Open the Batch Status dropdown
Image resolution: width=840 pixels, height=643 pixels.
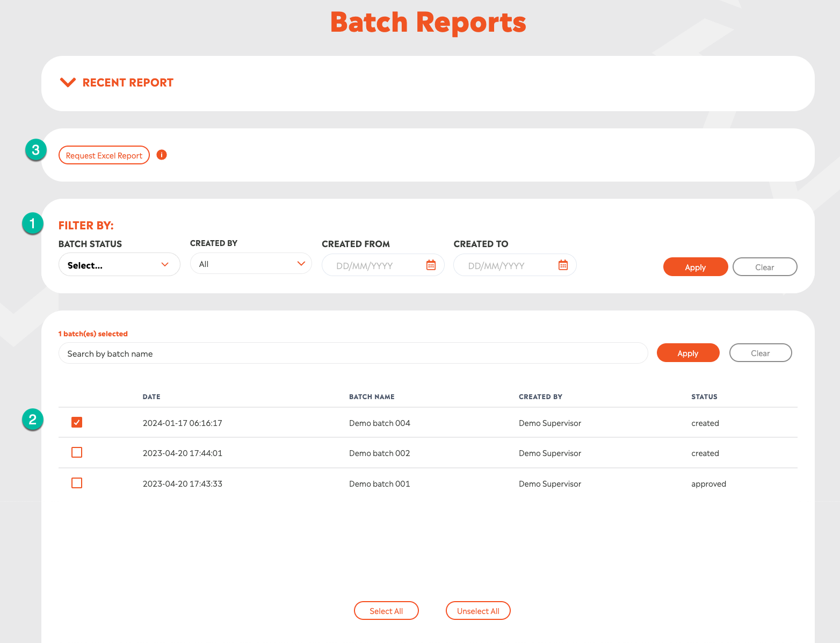(119, 265)
